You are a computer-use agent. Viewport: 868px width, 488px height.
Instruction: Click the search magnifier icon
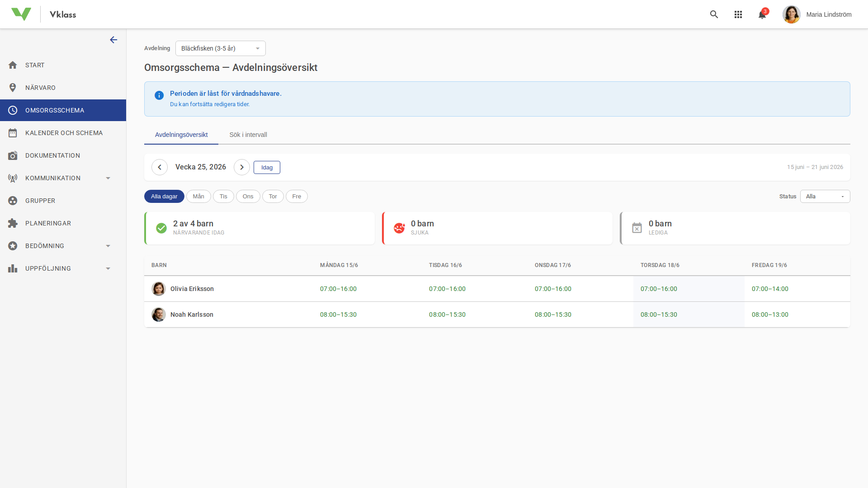click(714, 14)
